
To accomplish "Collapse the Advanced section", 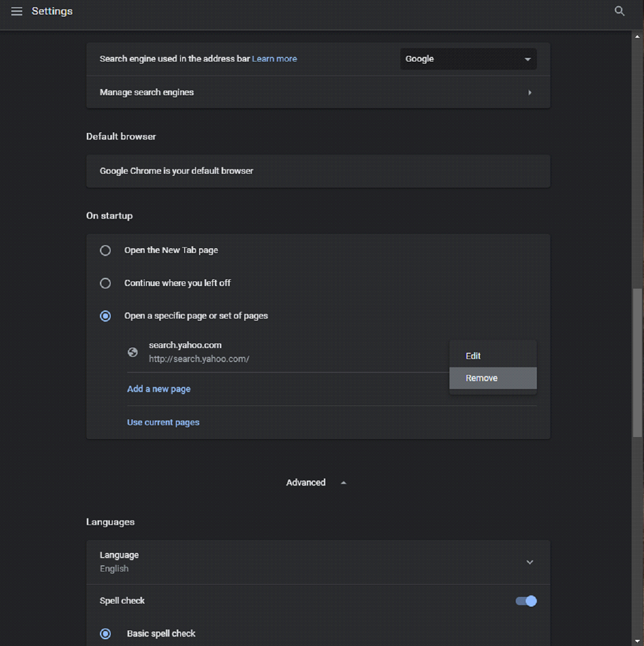I will pyautogui.click(x=316, y=483).
